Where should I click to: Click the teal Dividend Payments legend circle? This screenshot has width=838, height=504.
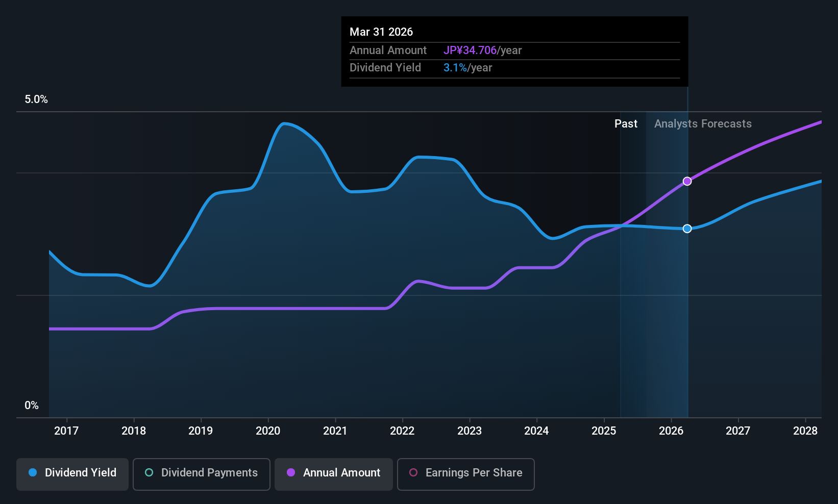point(149,472)
